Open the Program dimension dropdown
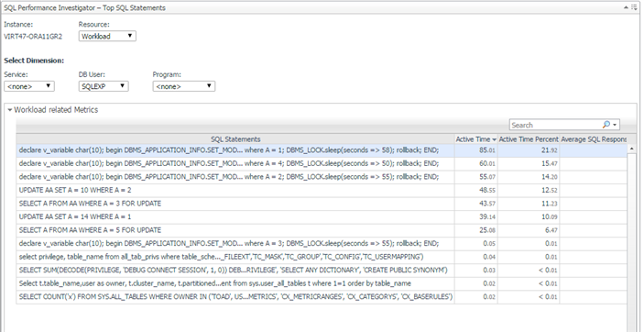The image size is (644, 332). (184, 86)
